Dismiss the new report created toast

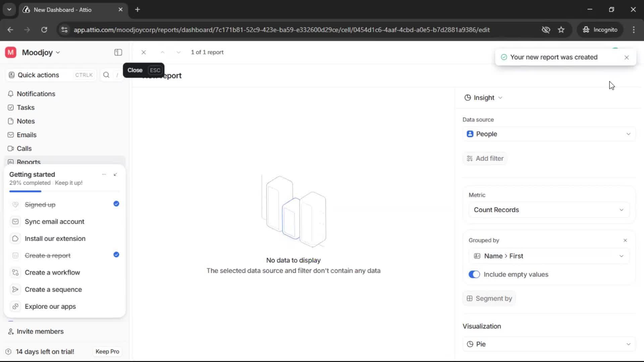point(627,57)
